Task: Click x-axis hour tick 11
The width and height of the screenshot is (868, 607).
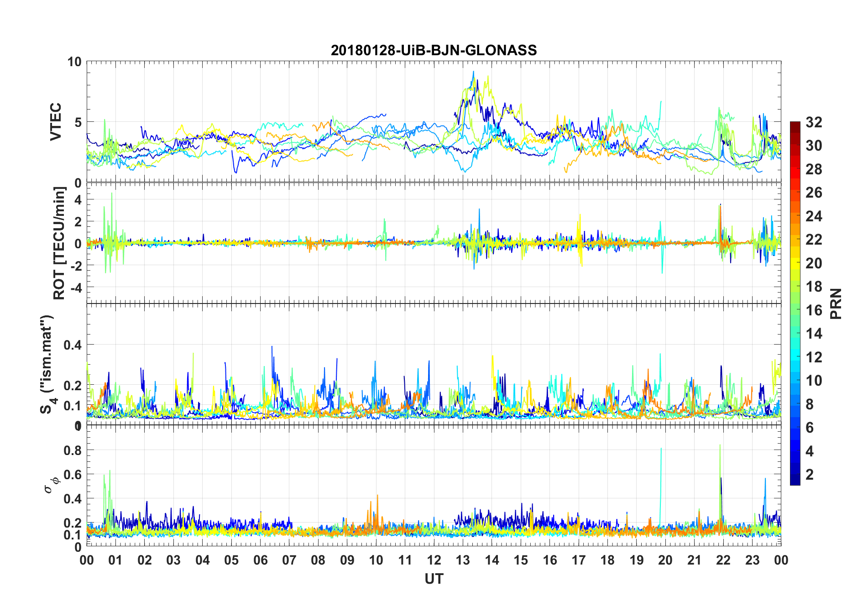Action: [x=405, y=560]
